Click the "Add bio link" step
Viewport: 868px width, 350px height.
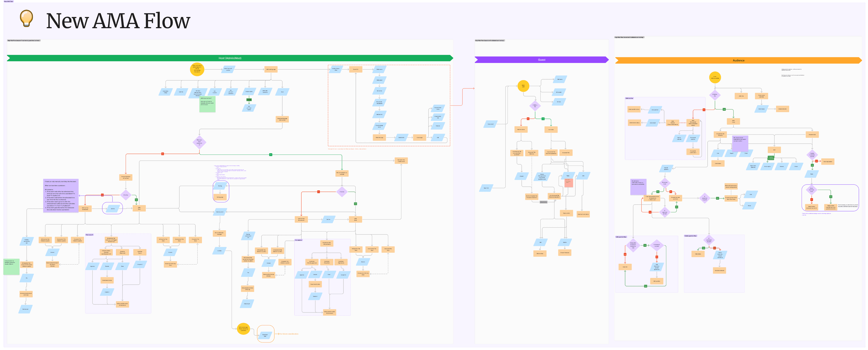pos(379,115)
